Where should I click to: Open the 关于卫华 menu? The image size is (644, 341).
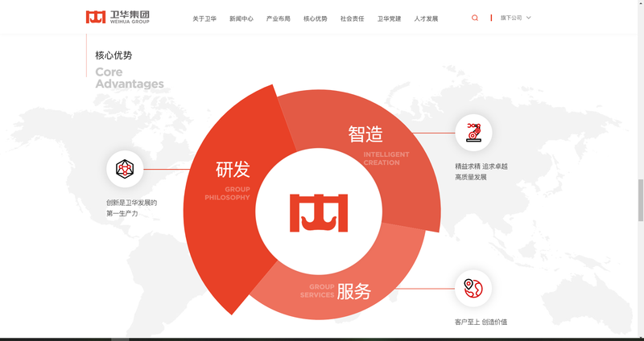[204, 18]
